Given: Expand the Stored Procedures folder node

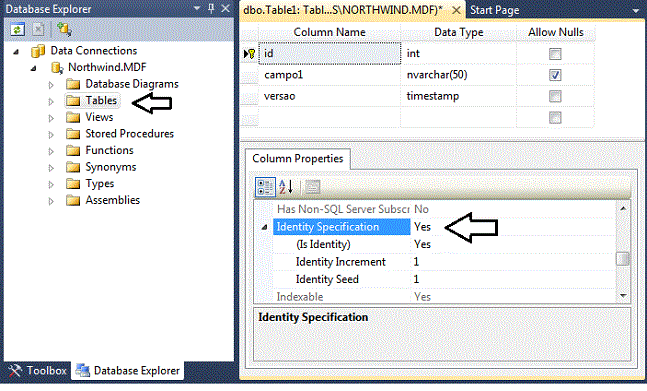Looking at the screenshot, I should point(51,134).
